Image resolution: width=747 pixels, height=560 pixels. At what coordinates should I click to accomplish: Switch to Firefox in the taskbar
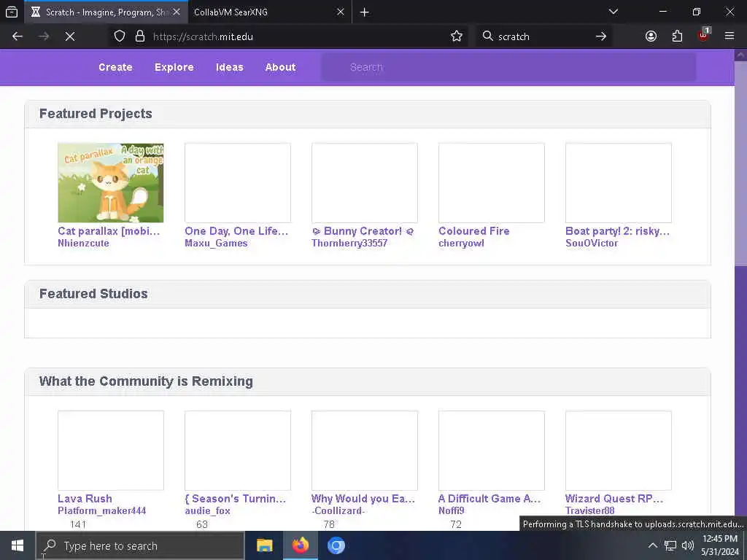point(300,545)
